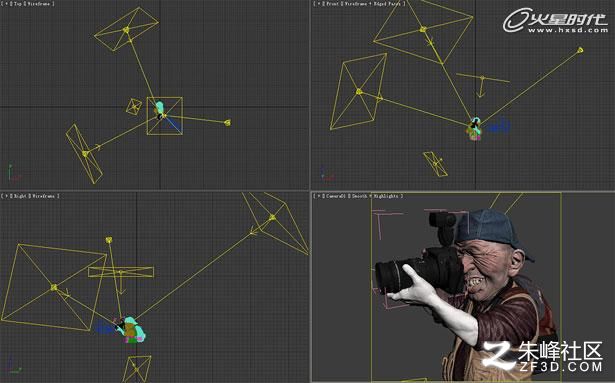Open Wireframe shading menu in Top viewport
The height and width of the screenshot is (383, 615).
[38, 4]
